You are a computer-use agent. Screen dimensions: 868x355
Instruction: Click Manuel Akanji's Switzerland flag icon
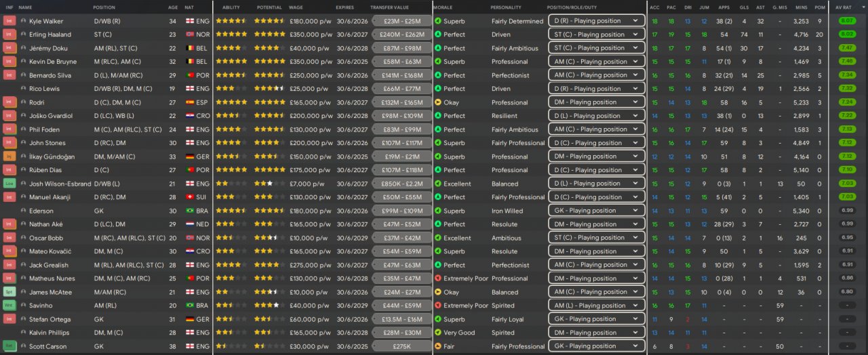click(x=189, y=197)
